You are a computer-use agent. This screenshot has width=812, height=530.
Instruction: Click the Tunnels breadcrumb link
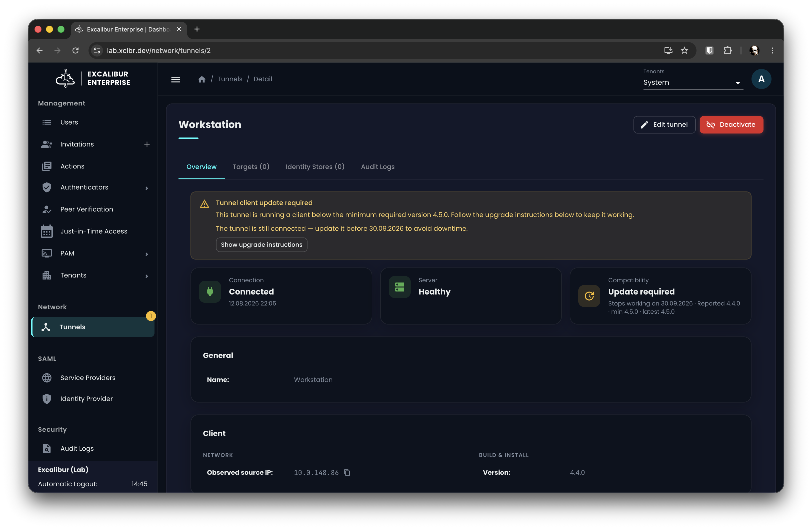(229, 79)
